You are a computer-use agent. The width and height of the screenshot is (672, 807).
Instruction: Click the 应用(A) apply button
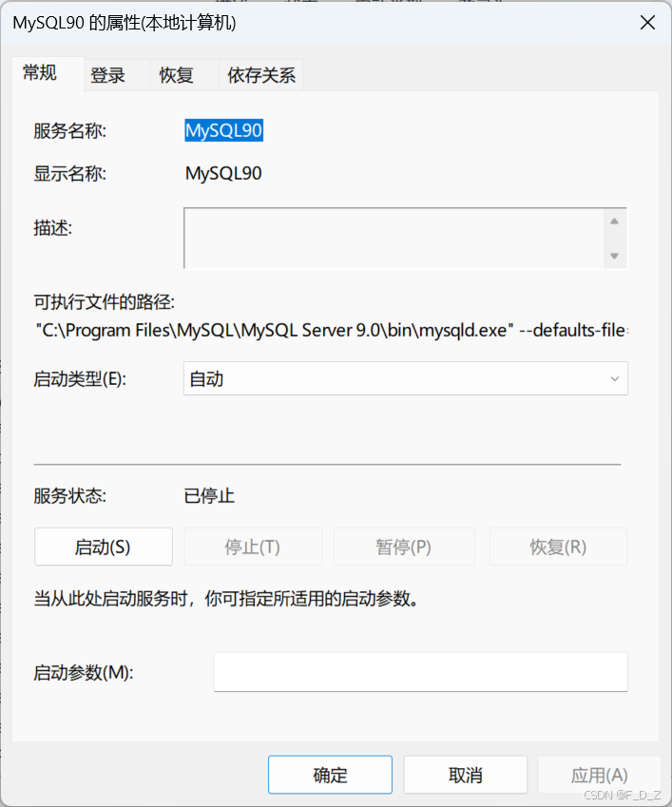(599, 775)
